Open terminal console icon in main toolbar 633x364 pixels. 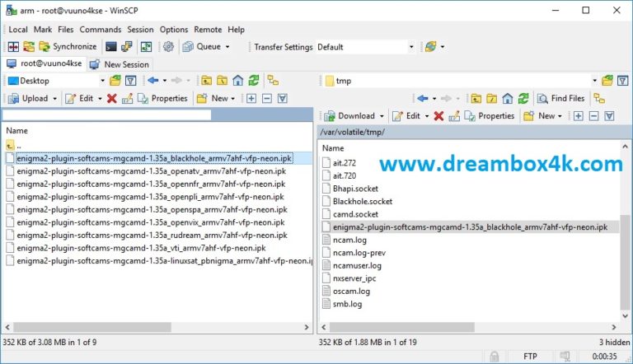[x=111, y=47]
